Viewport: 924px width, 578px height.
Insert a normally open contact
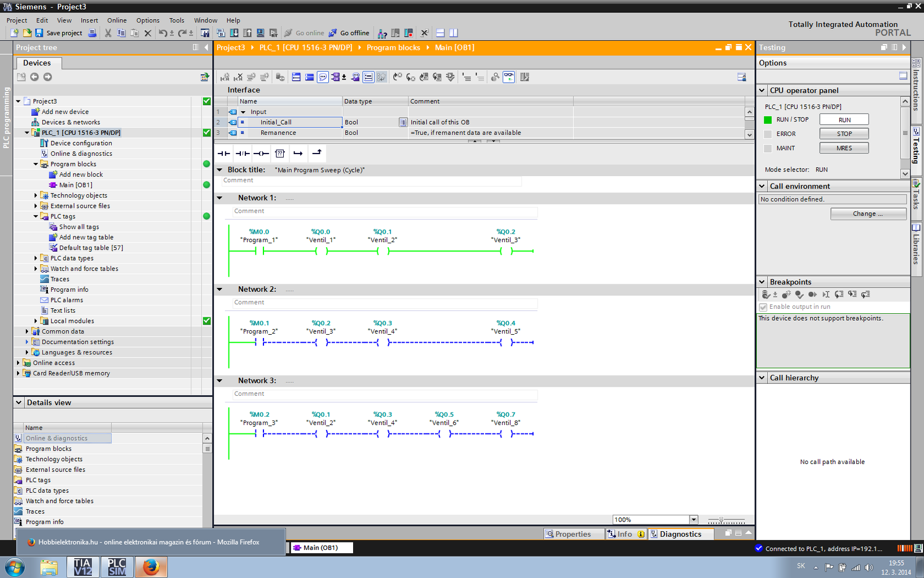point(224,153)
